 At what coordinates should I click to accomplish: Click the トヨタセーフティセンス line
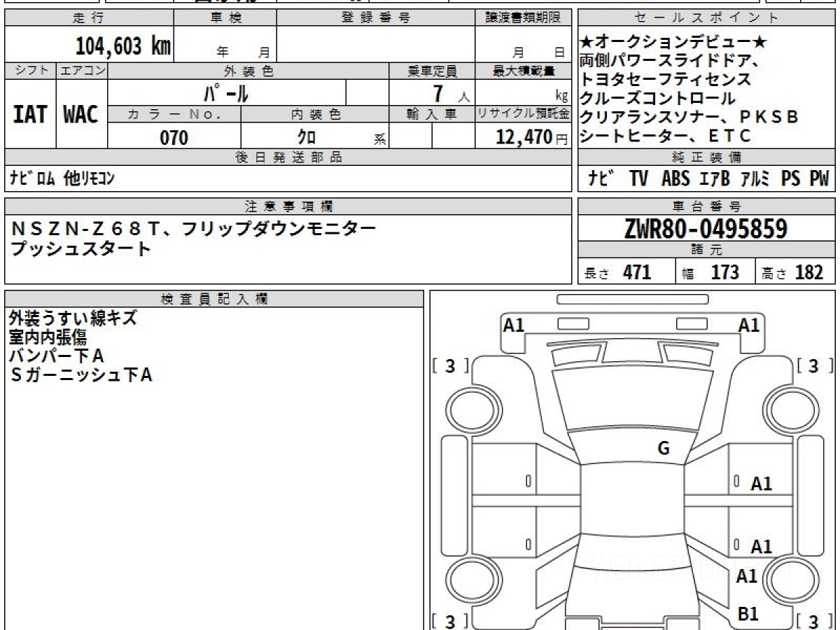[666, 79]
